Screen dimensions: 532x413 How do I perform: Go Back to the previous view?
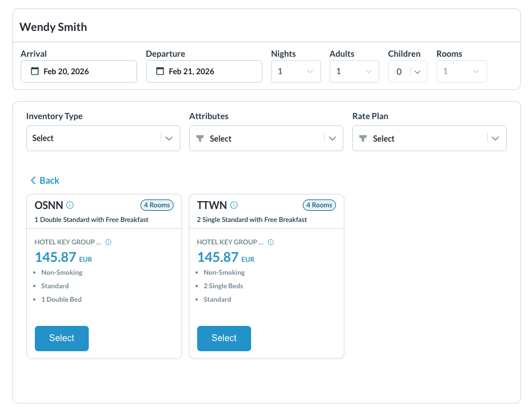(45, 180)
